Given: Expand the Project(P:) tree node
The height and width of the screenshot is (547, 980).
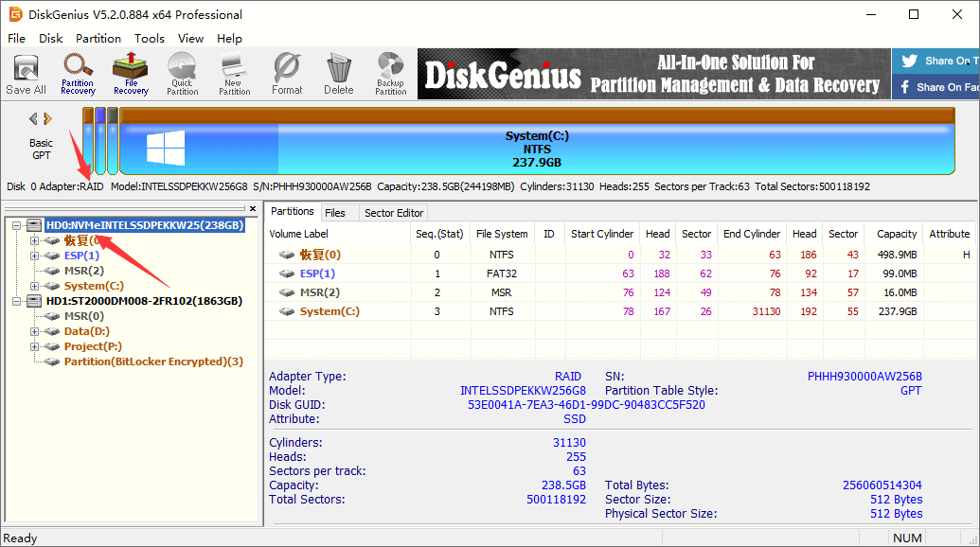Looking at the screenshot, I should (x=34, y=346).
